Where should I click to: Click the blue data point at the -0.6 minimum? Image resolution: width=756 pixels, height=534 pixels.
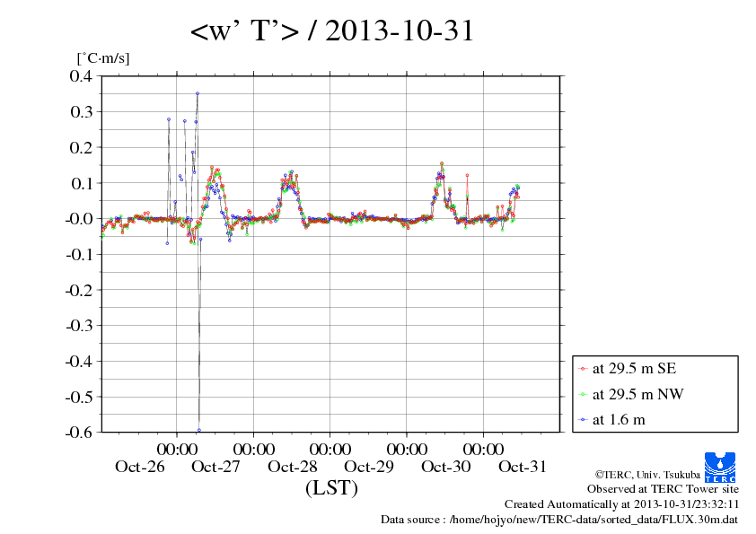click(199, 430)
